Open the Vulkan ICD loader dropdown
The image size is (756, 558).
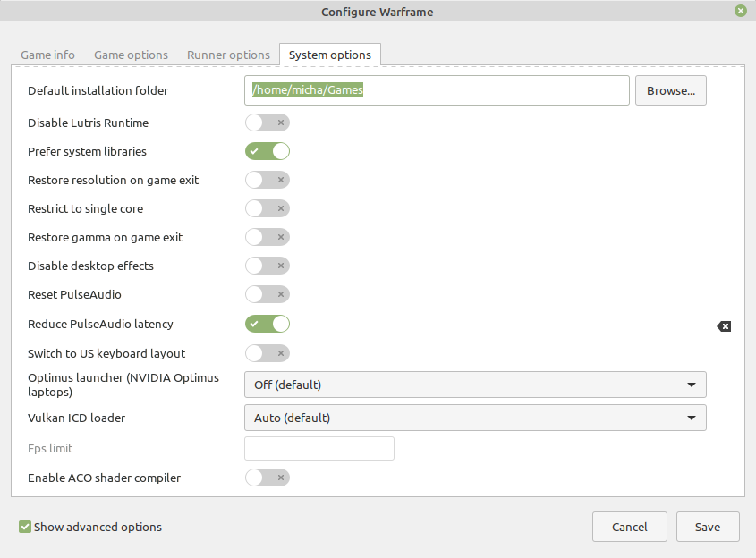(x=475, y=418)
